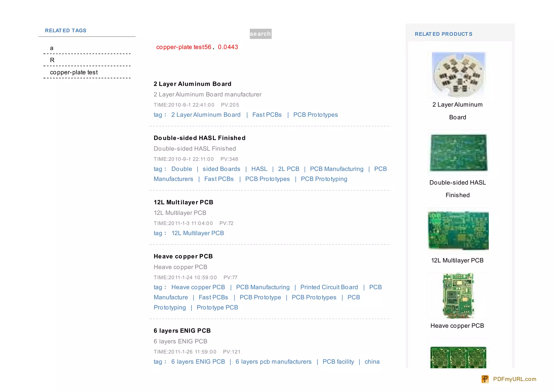Screen dimensions: 555x392
Task: Open the Double-sided HASL Finished product image
Action: (x=458, y=153)
